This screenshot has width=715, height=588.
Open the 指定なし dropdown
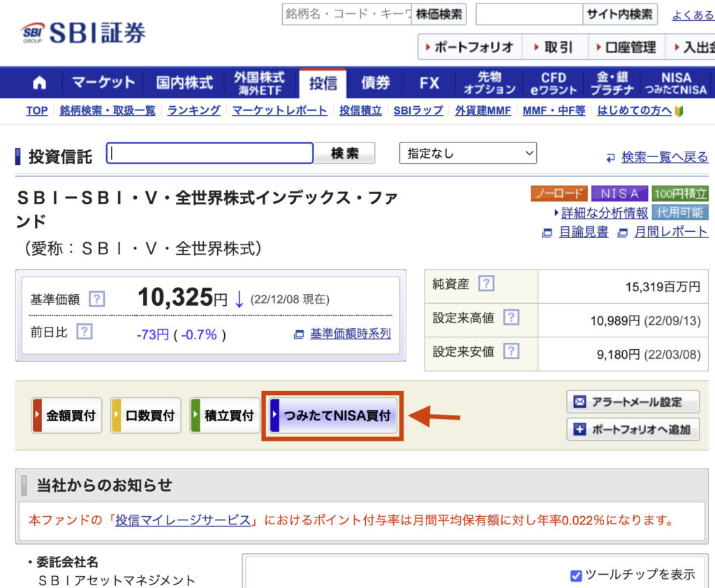pos(468,153)
